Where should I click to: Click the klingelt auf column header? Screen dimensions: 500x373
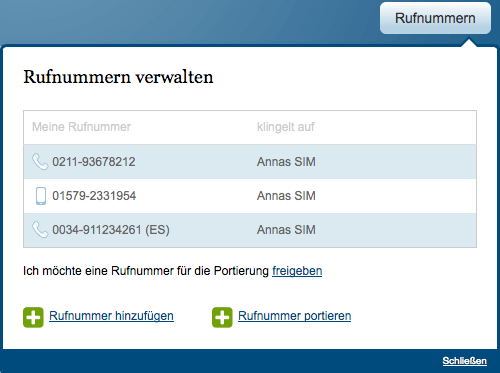(286, 127)
